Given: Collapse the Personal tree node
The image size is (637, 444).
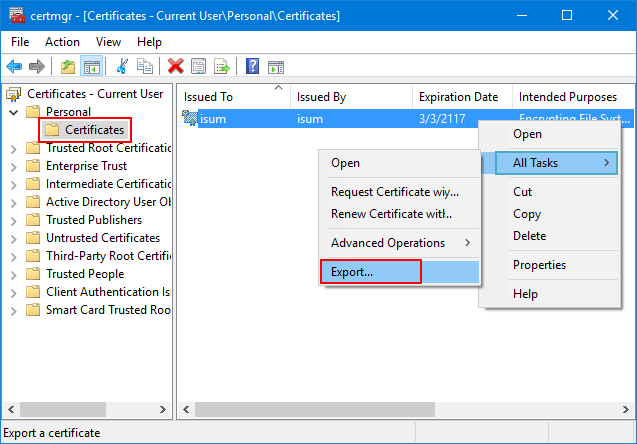Looking at the screenshot, I should pos(13,112).
